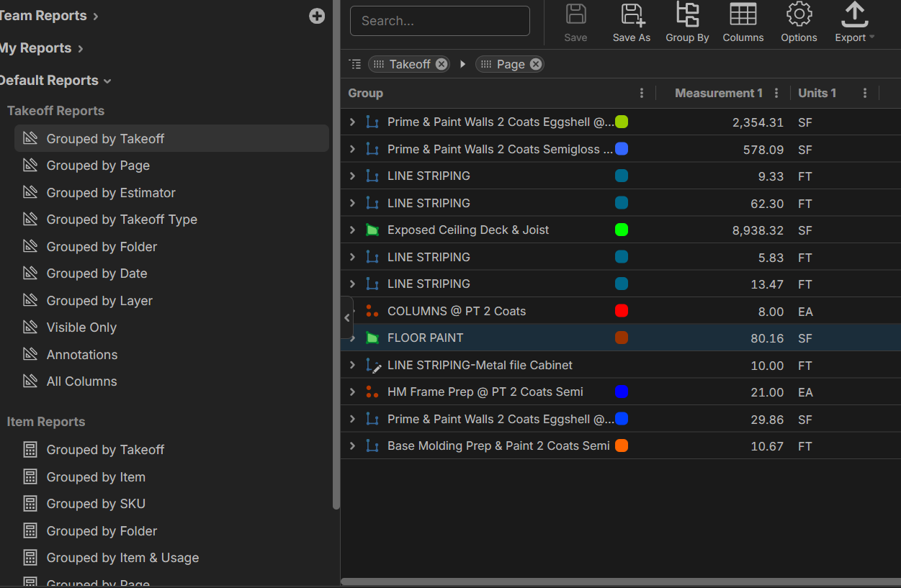Remove the Page grouping chip
Screen dimensions: 901x588
pos(535,64)
